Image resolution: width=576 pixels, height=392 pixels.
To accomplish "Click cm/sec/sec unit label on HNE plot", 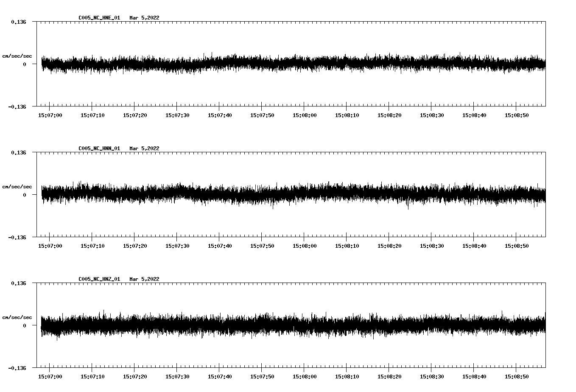I will (x=17, y=56).
